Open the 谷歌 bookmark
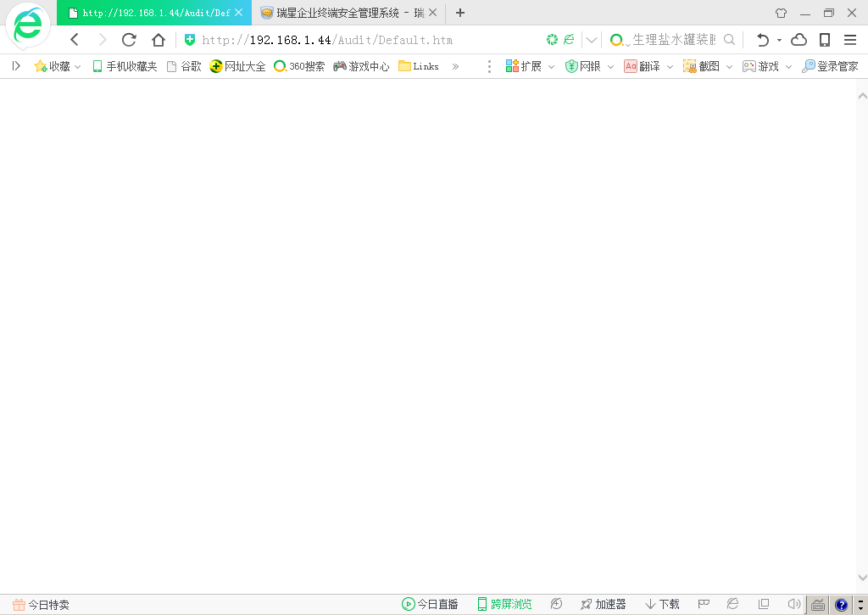868x615 pixels. click(x=184, y=66)
